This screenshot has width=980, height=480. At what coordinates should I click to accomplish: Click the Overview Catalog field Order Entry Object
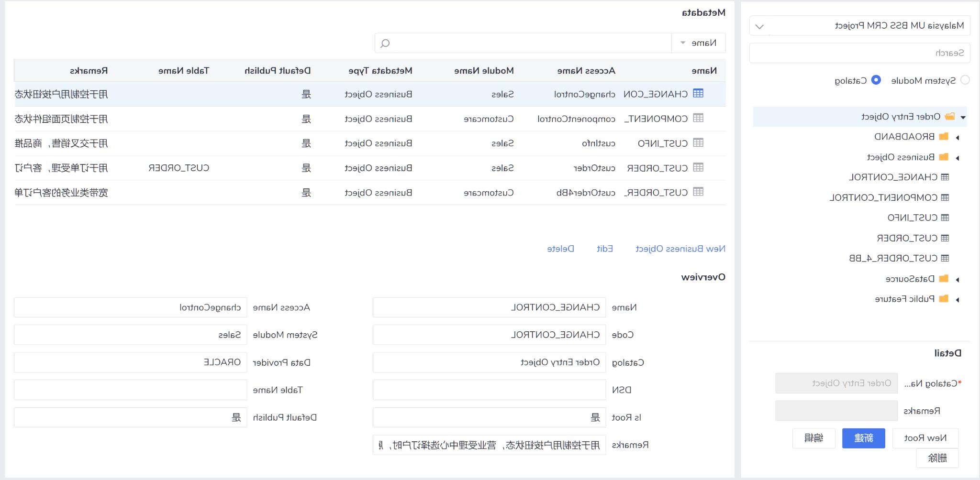coord(489,362)
